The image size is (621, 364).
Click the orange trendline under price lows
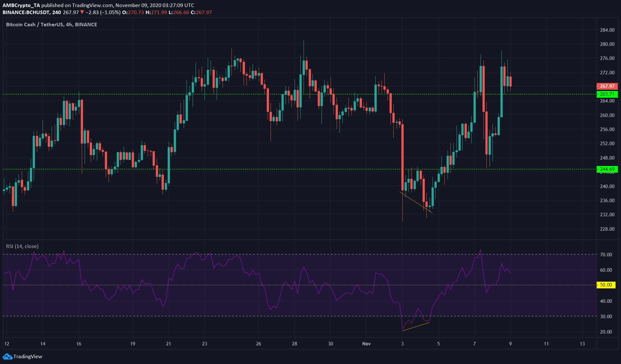tap(416, 202)
